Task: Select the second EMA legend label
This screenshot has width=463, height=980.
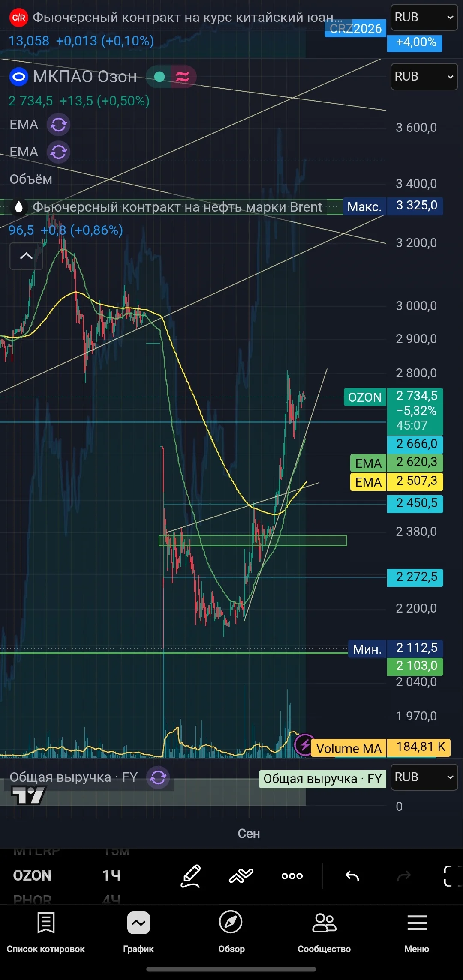Action: [24, 152]
